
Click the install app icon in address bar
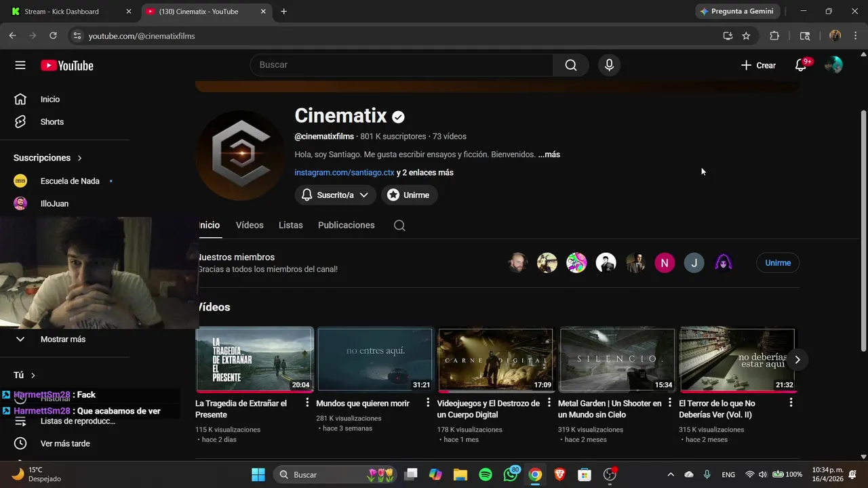728,36
